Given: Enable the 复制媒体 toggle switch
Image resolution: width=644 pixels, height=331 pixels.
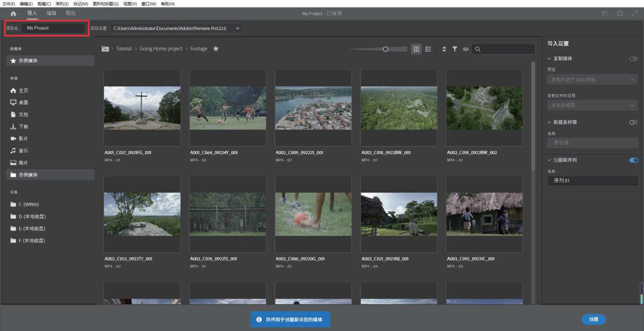Looking at the screenshot, I should tap(633, 59).
